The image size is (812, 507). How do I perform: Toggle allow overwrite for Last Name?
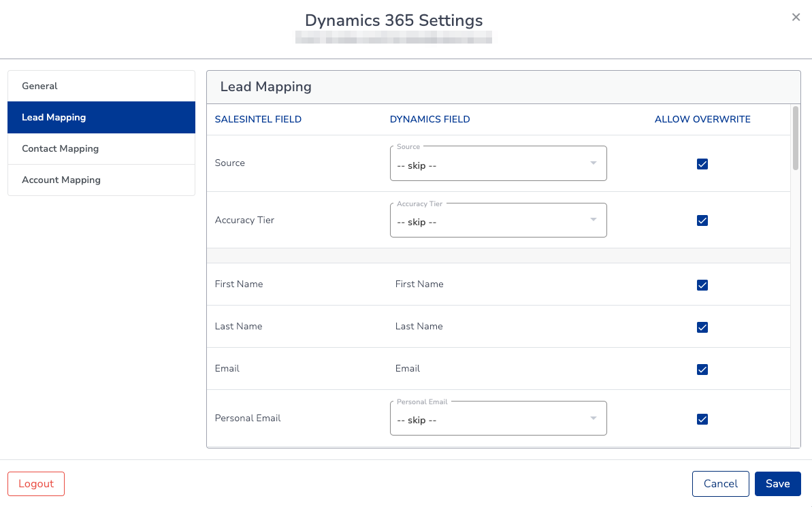702,327
